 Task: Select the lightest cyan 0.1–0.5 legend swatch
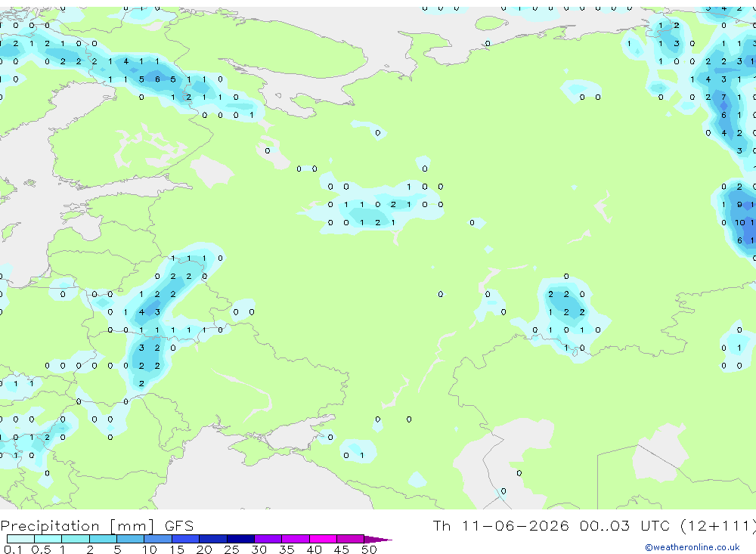(20, 539)
